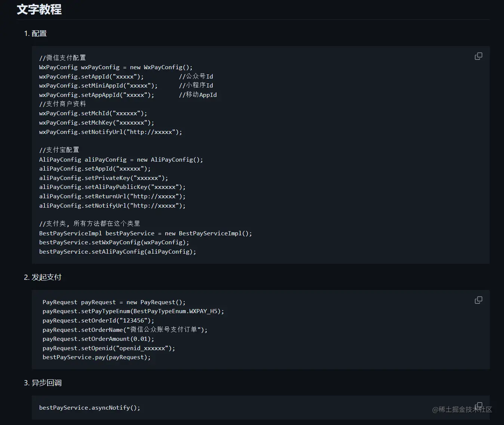Click the wxPayConfig.setMiniAppId line
This screenshot has width=504, height=425.
98,86
